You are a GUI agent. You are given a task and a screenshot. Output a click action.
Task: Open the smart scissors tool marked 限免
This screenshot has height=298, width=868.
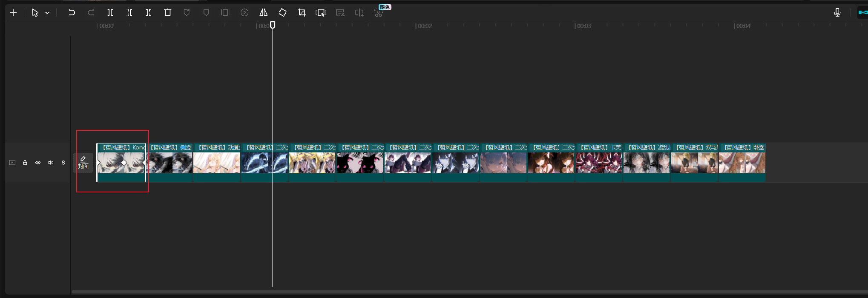pyautogui.click(x=379, y=13)
